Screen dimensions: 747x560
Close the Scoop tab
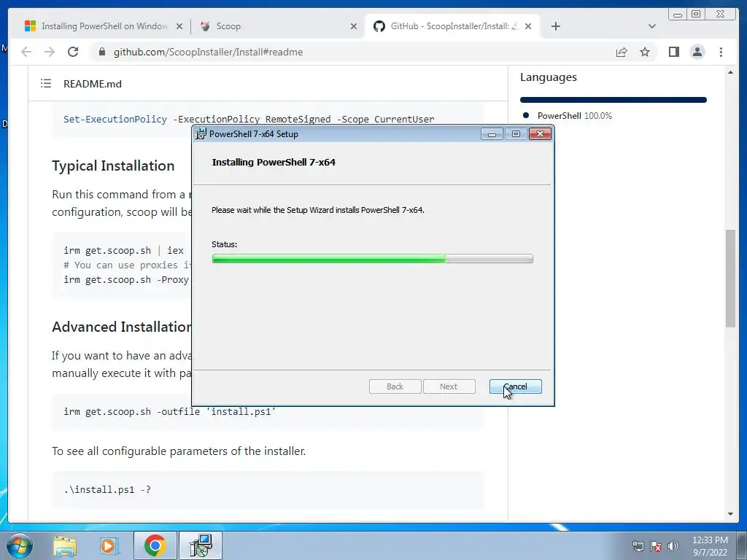[354, 26]
